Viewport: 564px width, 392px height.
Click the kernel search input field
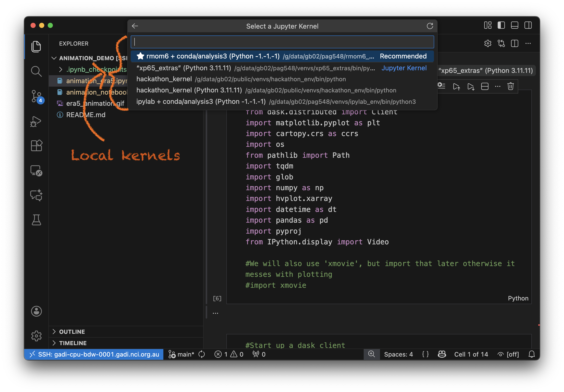coord(282,42)
